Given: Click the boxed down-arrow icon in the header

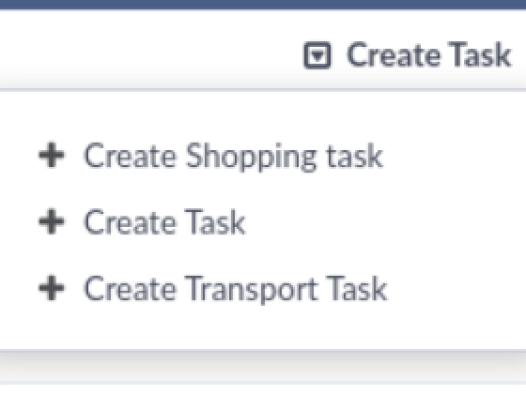Looking at the screenshot, I should click(317, 55).
